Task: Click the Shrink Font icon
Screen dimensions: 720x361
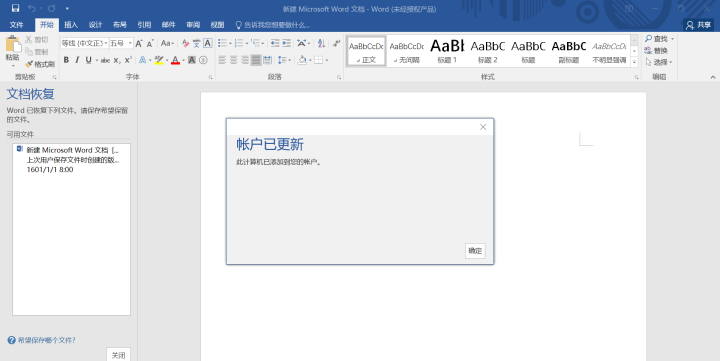Action: pos(150,43)
